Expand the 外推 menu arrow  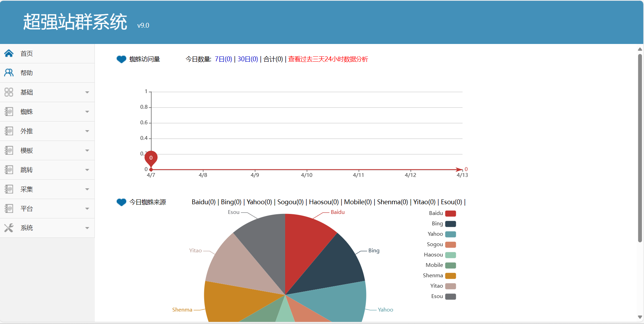87,131
